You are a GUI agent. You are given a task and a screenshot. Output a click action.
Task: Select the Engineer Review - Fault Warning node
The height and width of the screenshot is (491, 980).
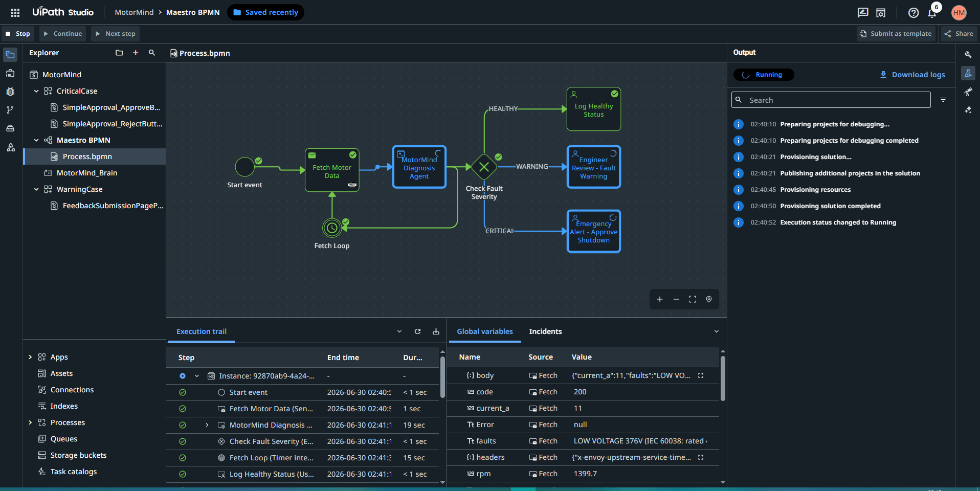(594, 167)
